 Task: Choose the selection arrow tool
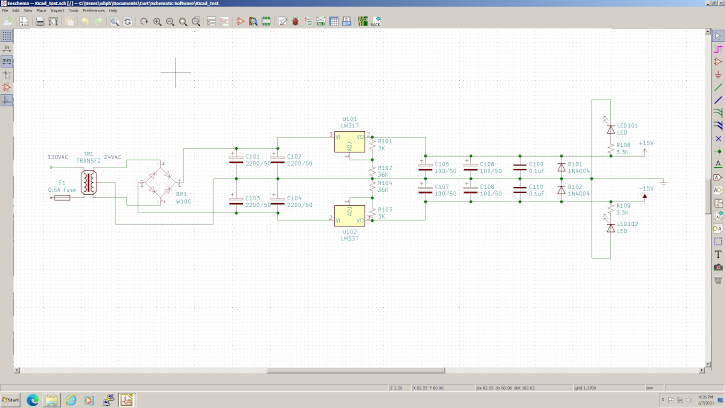[x=718, y=36]
